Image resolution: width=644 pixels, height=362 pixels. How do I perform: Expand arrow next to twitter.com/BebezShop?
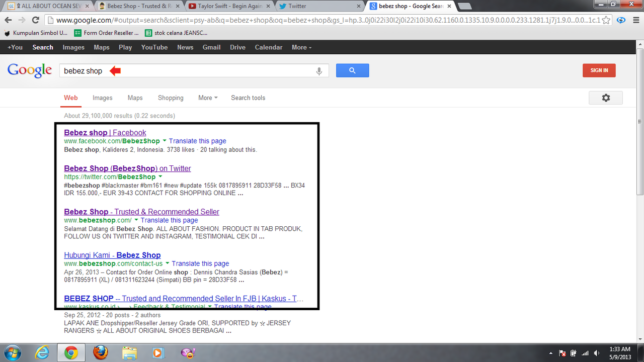tap(160, 177)
